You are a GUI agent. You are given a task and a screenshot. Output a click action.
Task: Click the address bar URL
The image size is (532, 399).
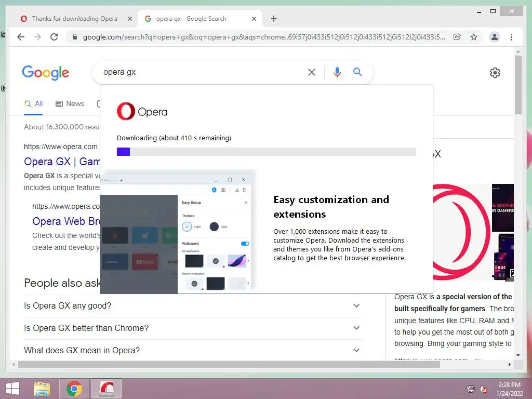(264, 37)
